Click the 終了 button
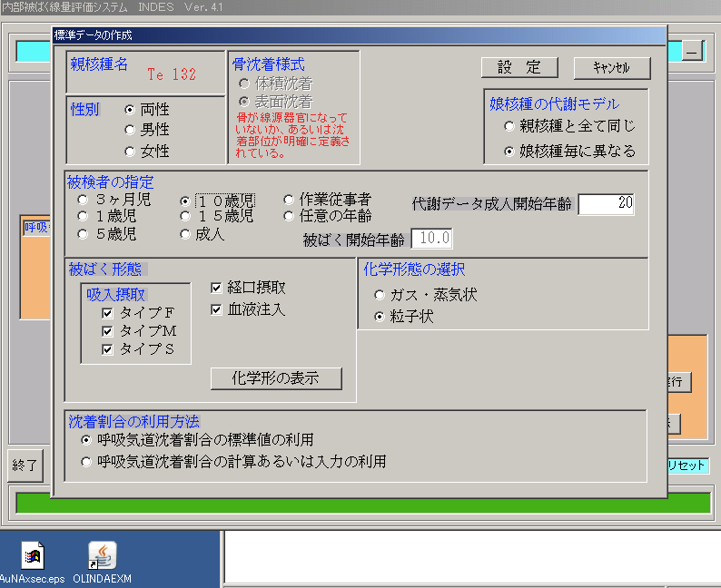Screen dimensions: 721x588 coord(25,465)
